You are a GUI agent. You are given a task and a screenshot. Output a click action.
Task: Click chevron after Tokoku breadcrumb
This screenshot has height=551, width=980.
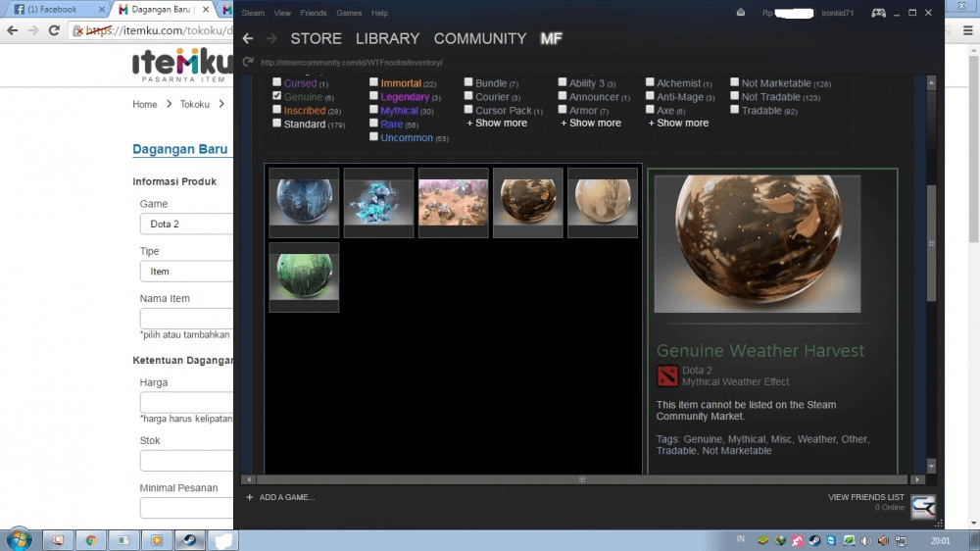pos(221,104)
